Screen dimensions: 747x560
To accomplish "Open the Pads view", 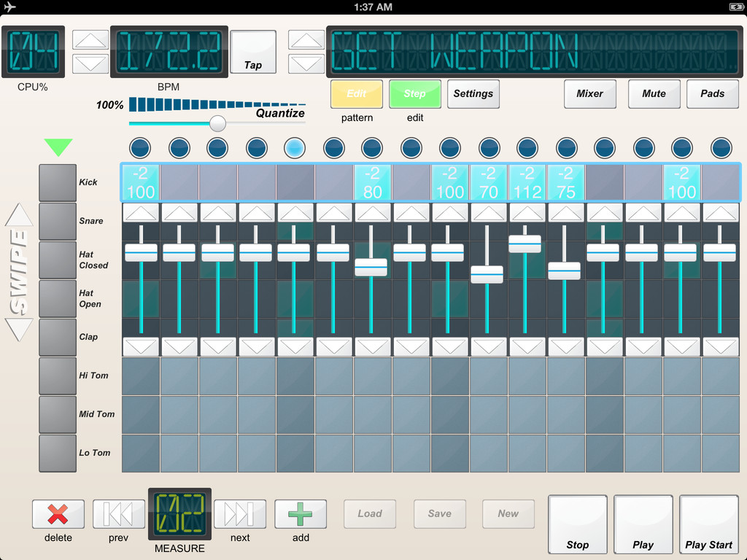I will click(x=713, y=94).
